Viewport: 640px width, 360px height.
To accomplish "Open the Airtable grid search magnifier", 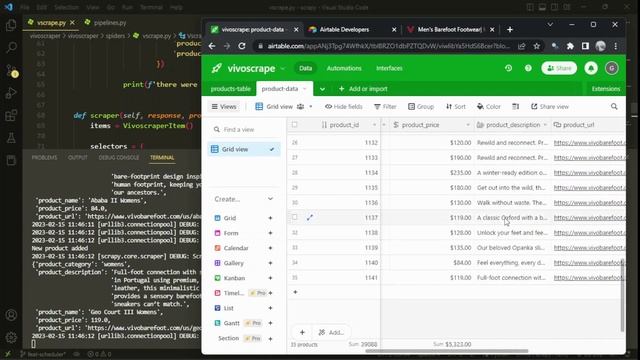I will [x=614, y=107].
